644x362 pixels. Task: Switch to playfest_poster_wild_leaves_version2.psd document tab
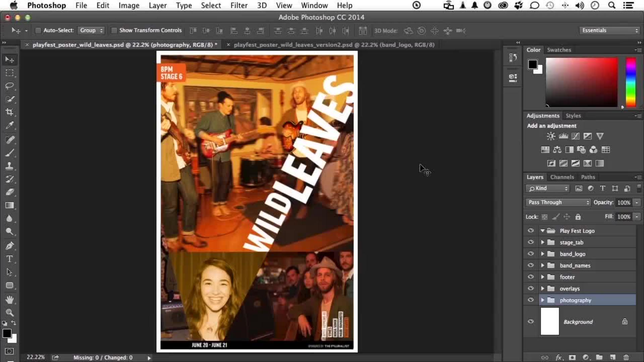[334, 45]
